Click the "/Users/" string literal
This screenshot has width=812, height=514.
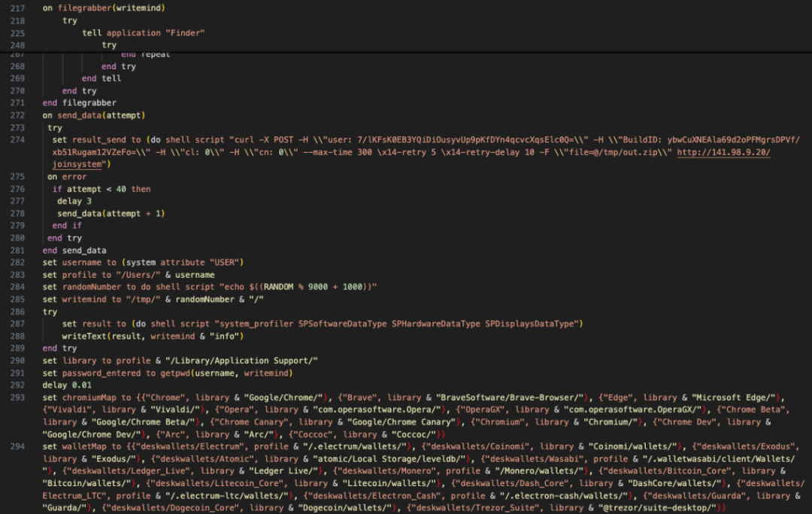click(138, 275)
